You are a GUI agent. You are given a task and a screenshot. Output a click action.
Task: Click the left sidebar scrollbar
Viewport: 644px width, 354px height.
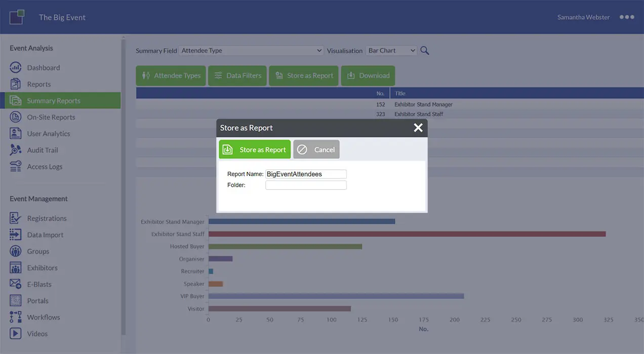[123, 152]
